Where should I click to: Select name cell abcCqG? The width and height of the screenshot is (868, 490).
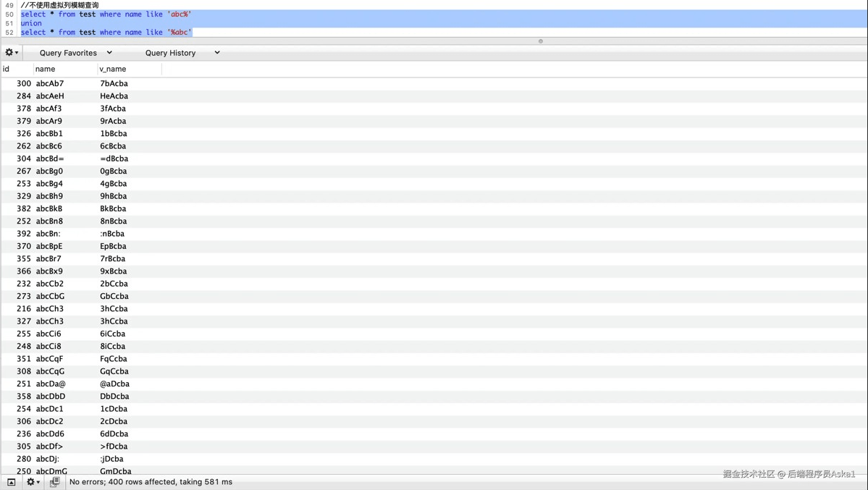click(x=50, y=371)
